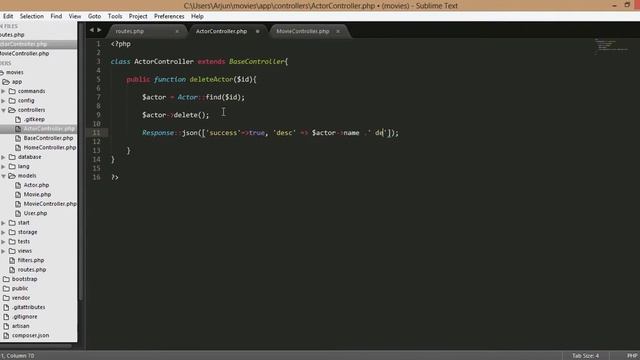Open the Help menu

[197, 16]
